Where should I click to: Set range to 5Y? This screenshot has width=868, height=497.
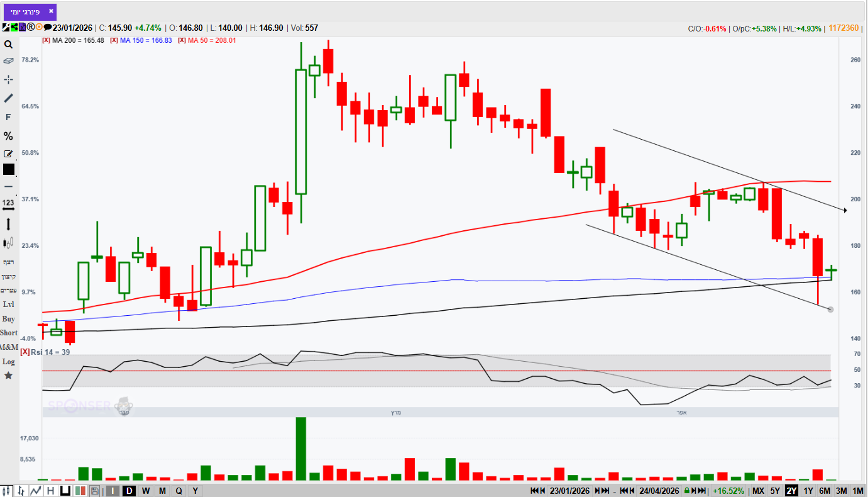(x=776, y=491)
